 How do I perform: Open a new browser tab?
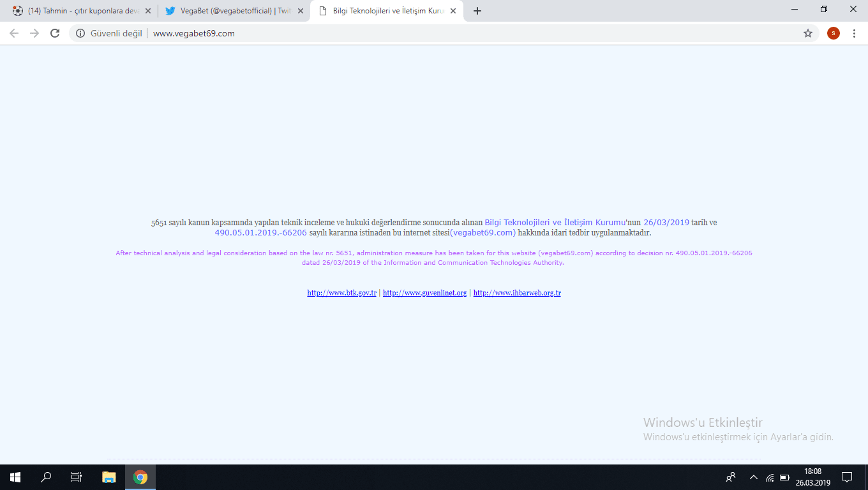(477, 11)
